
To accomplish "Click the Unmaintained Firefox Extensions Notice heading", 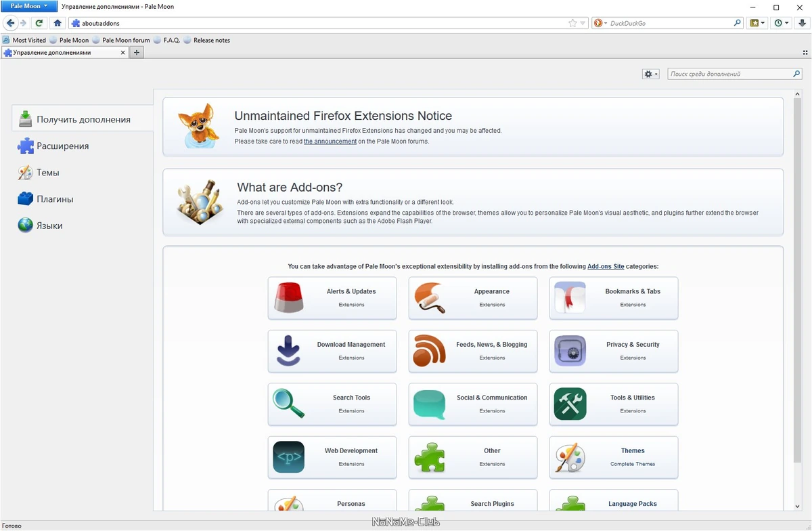I will point(343,116).
